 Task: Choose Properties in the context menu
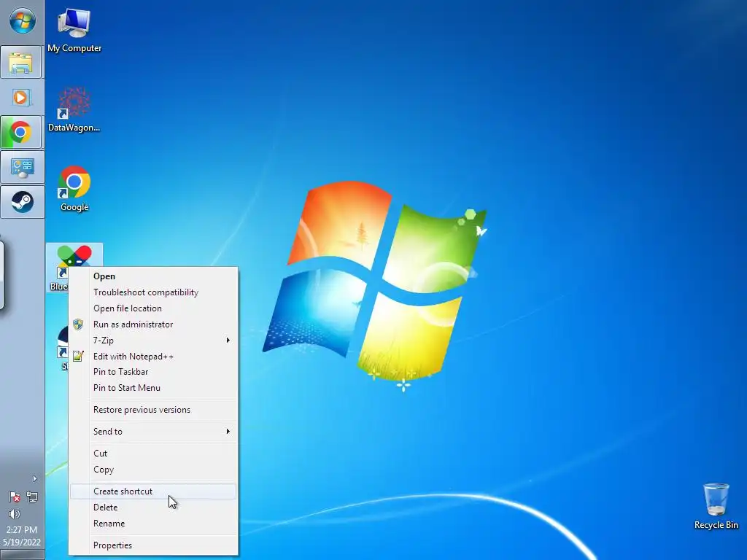point(153,545)
